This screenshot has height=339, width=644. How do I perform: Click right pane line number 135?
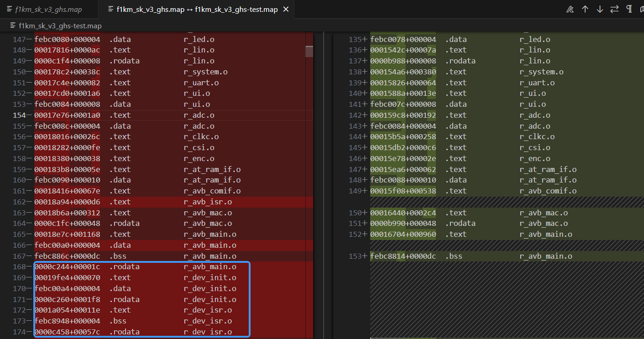coord(355,39)
